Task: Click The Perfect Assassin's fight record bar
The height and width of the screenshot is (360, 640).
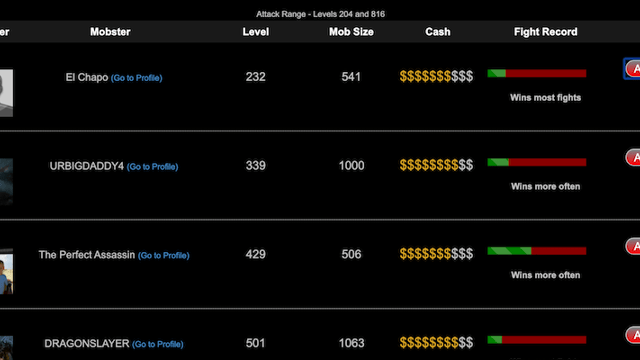Action: pyautogui.click(x=537, y=251)
